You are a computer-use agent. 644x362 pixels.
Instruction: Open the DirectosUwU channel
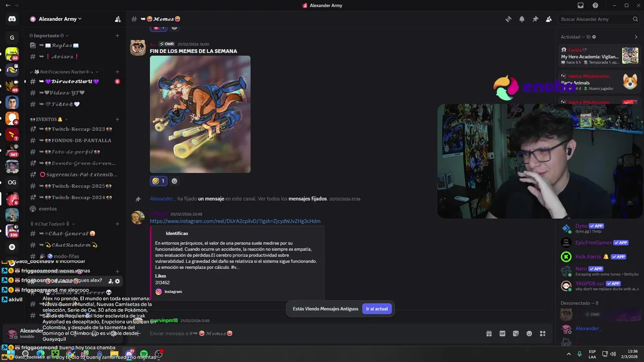(x=74, y=81)
